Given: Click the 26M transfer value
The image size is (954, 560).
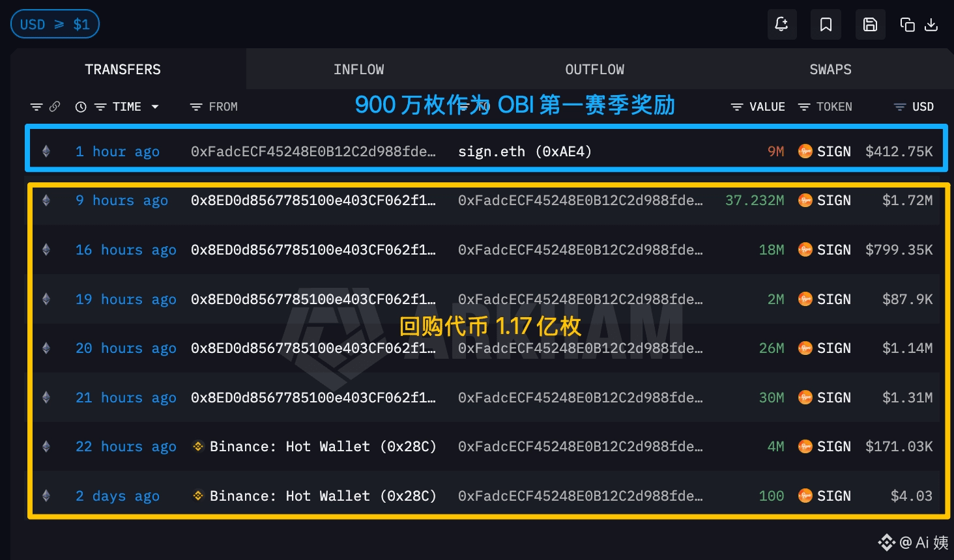Looking at the screenshot, I should coord(772,348).
